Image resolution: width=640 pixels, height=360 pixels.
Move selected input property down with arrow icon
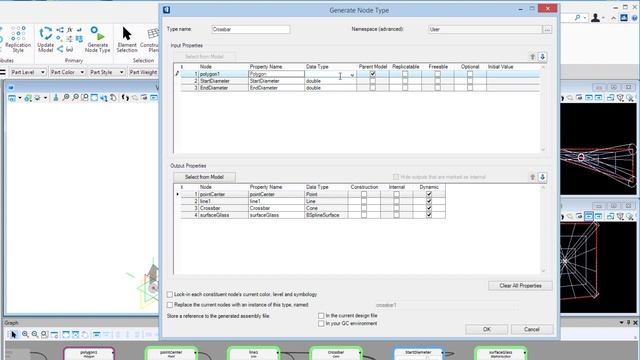click(542, 57)
